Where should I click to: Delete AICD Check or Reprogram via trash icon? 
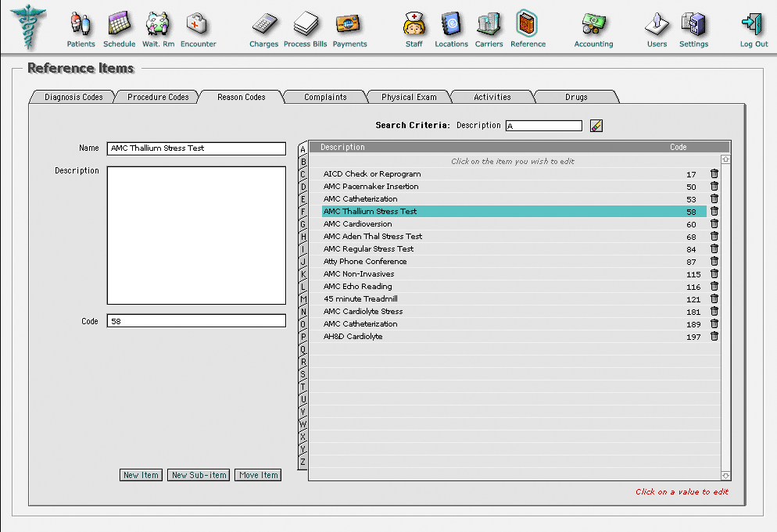(714, 174)
